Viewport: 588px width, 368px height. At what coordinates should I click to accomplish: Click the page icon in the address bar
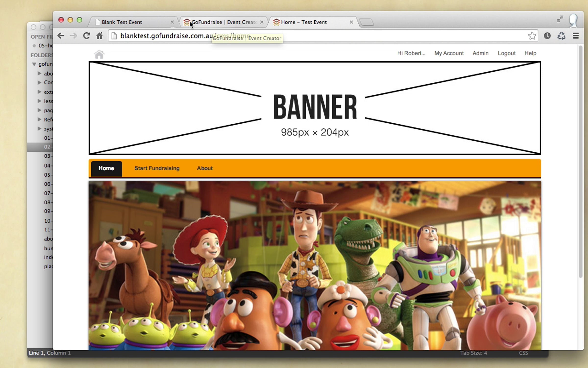[114, 36]
